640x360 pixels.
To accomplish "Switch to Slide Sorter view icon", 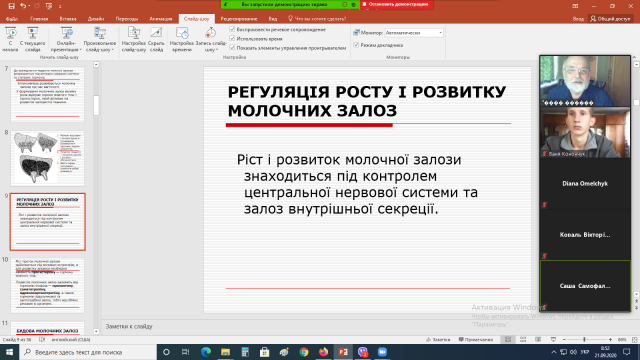I will pyautogui.click(x=523, y=340).
